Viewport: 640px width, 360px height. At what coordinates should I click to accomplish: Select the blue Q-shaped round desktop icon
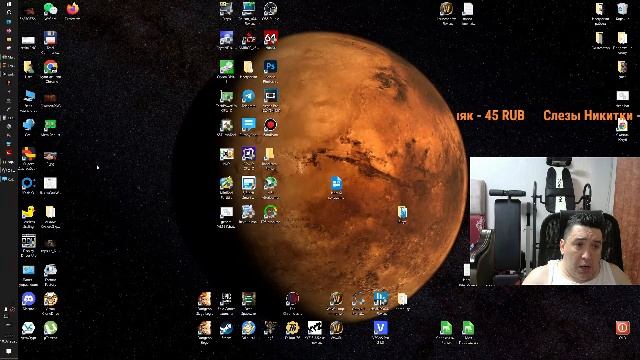coord(28,184)
